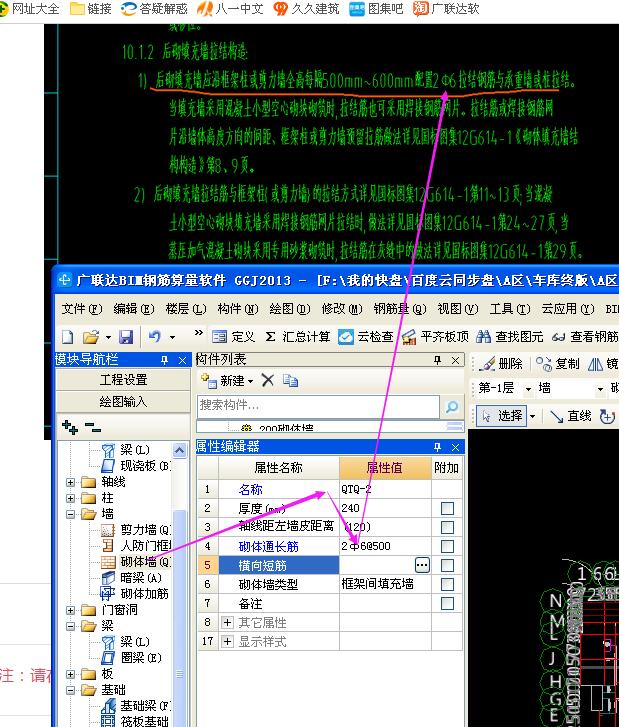Click the ellipsis button in 横向短筋 row
The height and width of the screenshot is (727, 619).
pos(422,565)
